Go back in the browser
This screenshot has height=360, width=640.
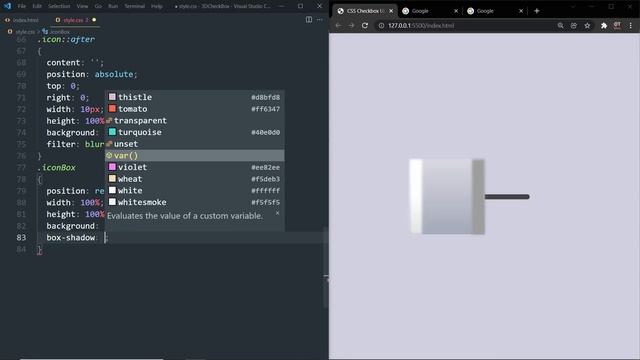click(338, 25)
